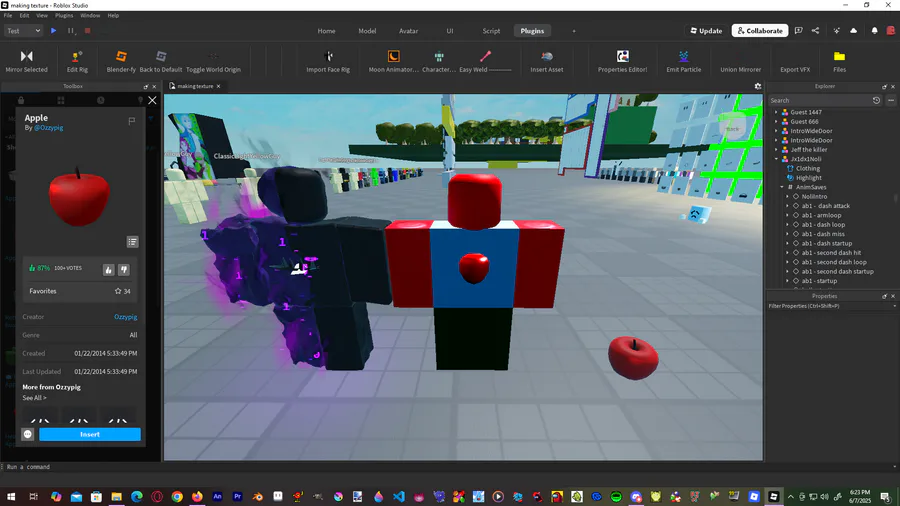Open the File menu
The width and height of the screenshot is (900, 506).
[x=8, y=15]
